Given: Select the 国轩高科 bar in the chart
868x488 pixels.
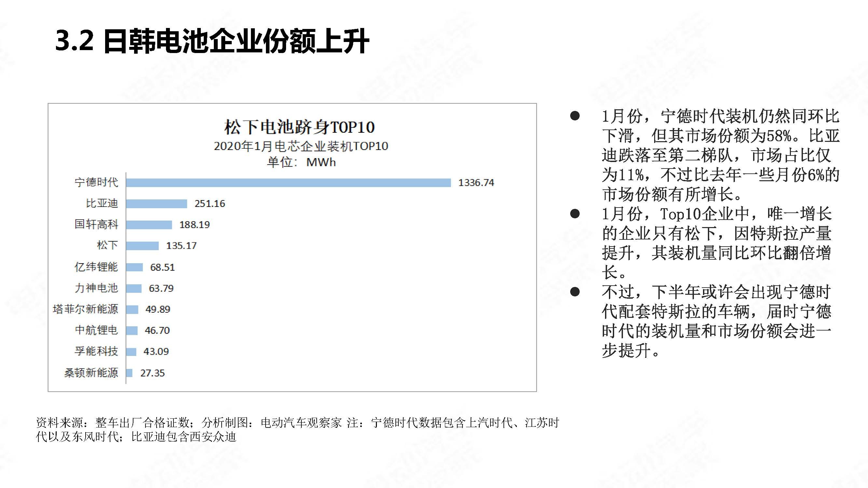Looking at the screenshot, I should tap(149, 224).
